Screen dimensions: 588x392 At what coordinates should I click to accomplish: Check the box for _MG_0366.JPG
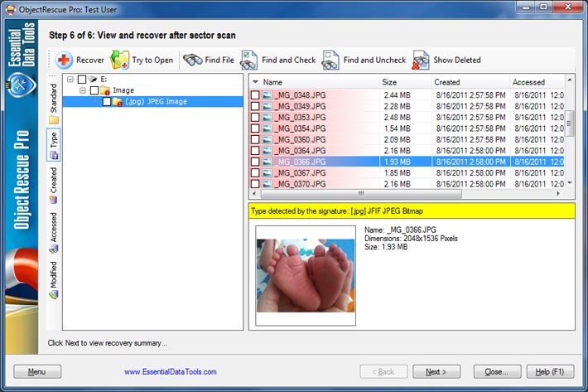tap(255, 162)
